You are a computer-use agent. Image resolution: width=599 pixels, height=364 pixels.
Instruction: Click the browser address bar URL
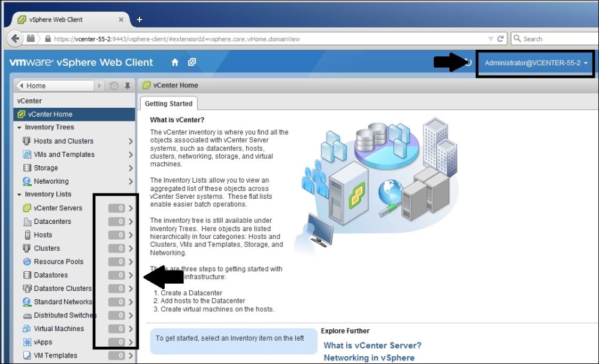[x=177, y=39]
